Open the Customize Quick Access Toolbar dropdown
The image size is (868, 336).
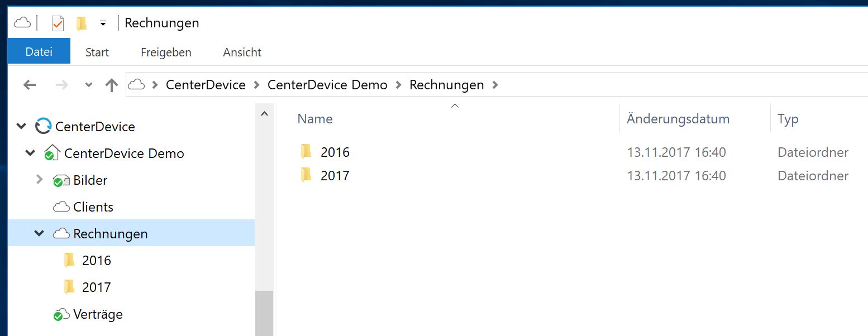pos(103,23)
